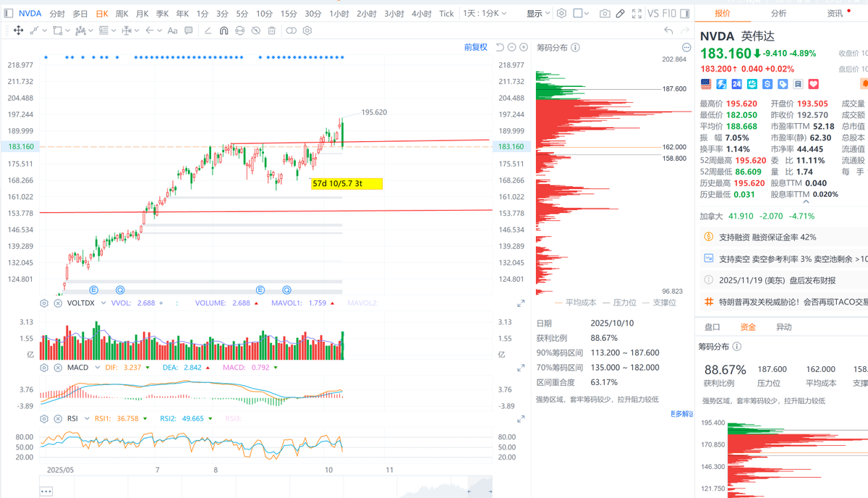Toggle the right sidebar panel icon
Image resolution: width=868 pixels, height=498 pixels.
(x=684, y=14)
